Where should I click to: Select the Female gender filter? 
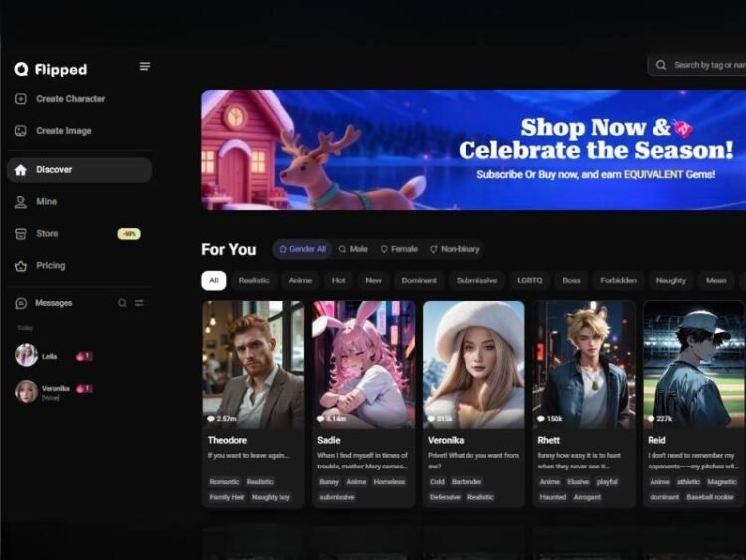[x=398, y=249]
